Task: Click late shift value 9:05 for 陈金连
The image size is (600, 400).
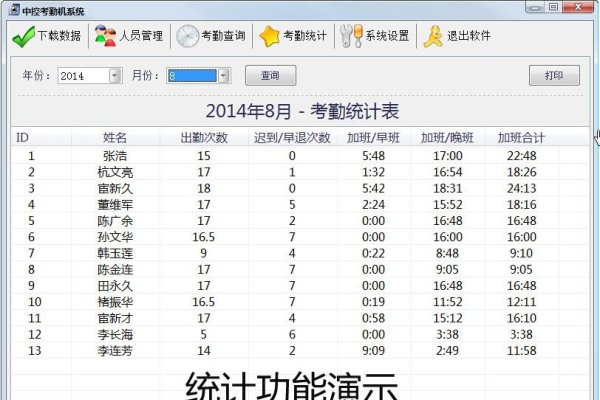Action: (447, 269)
